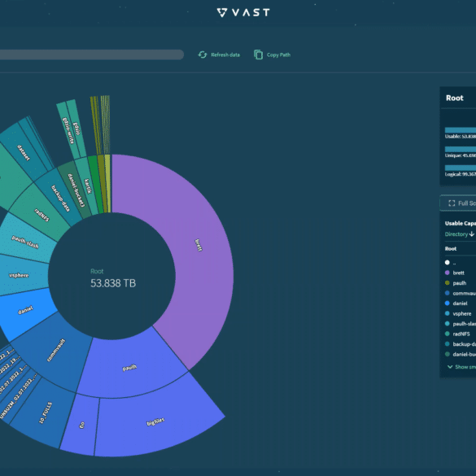Click the VAST logo at top

[x=243, y=12]
